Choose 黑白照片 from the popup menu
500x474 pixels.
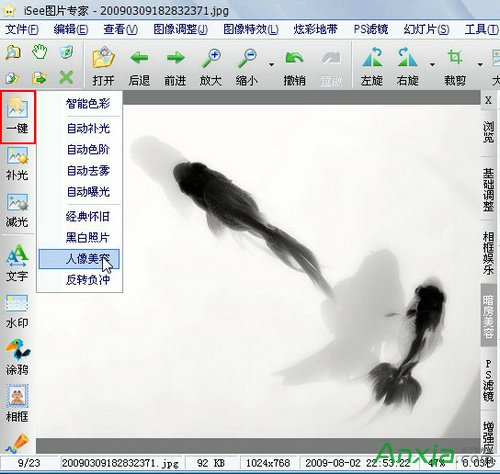(79, 238)
